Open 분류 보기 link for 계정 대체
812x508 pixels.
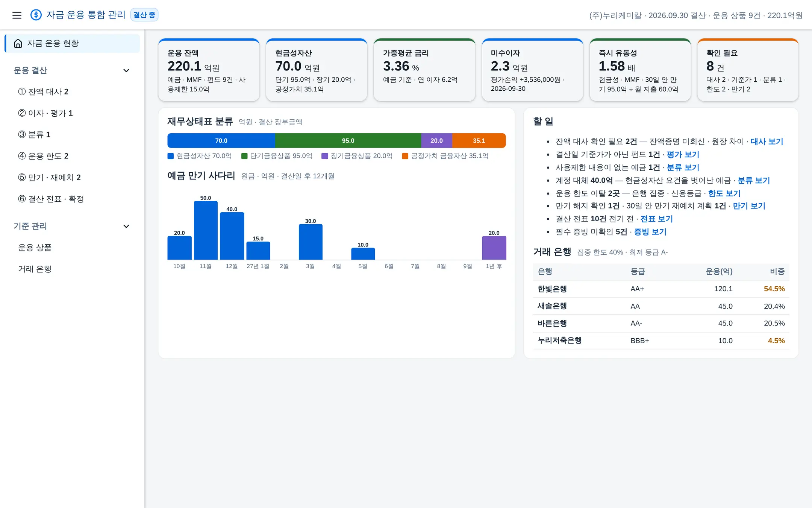754,181
